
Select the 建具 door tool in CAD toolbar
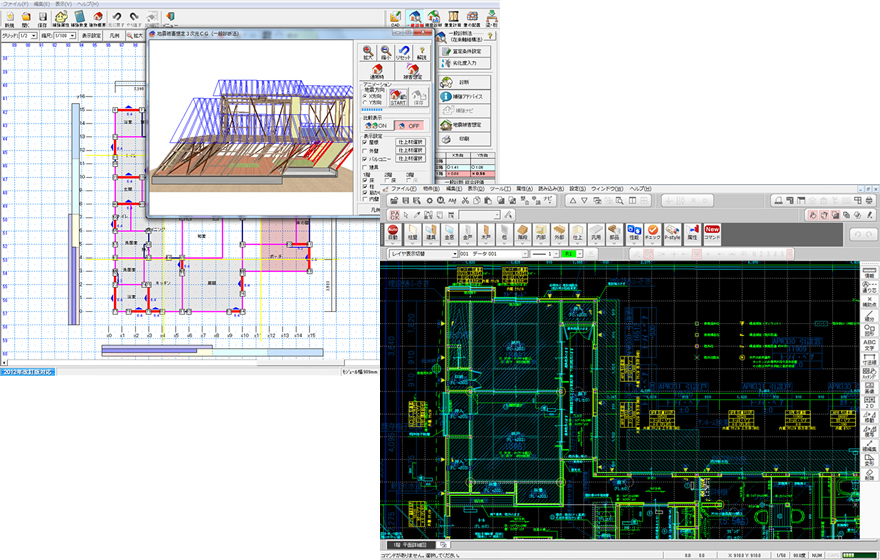[x=430, y=233]
